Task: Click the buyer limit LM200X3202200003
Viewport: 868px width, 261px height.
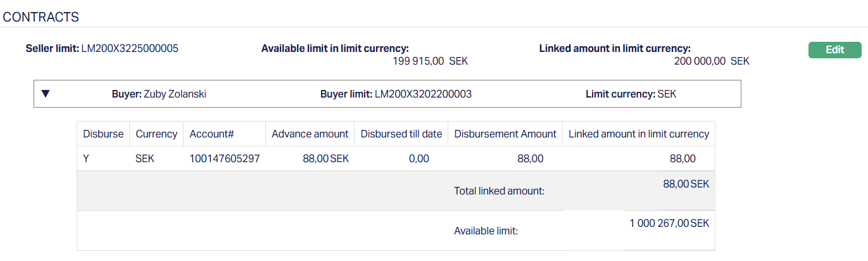Action: pyautogui.click(x=423, y=94)
